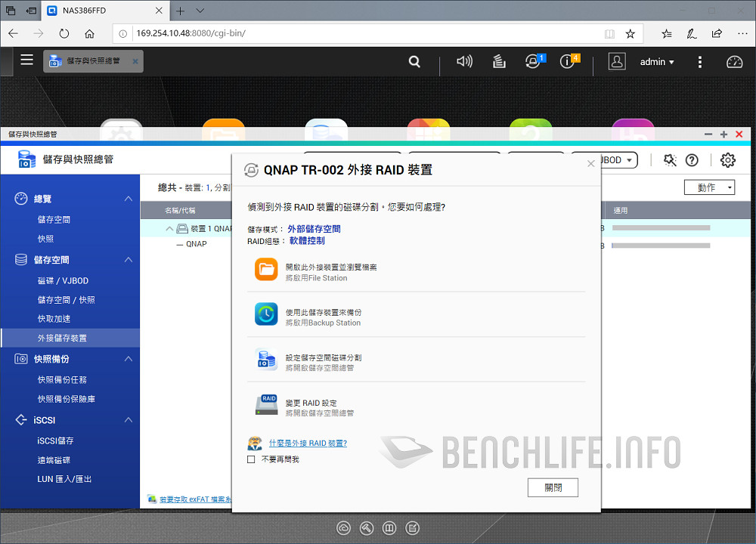Click the 總覽 gauge icon in sidebar
Viewport: 756px width, 544px height.
coord(20,199)
